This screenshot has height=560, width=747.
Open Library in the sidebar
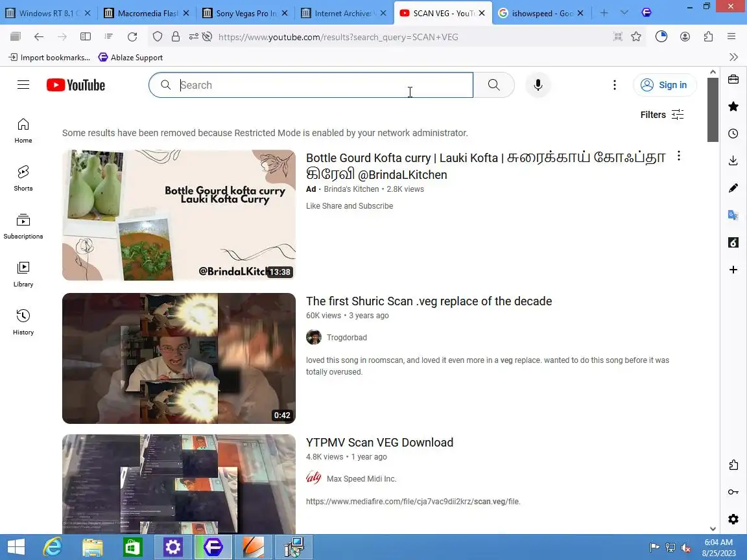click(23, 274)
